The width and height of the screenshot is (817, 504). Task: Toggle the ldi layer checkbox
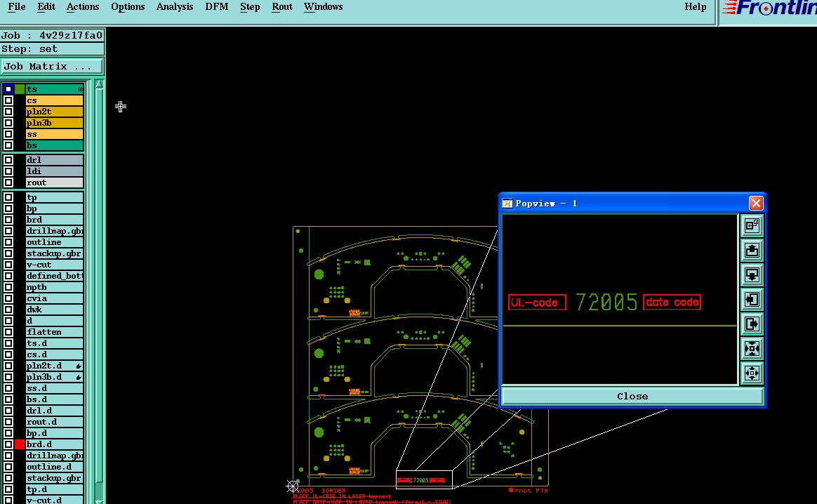(8, 171)
